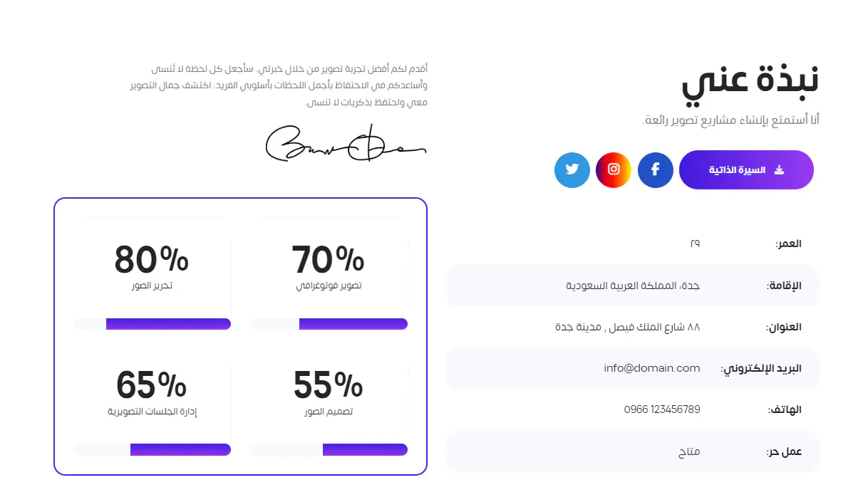Screen dimensions: 868x502
Task: Click the 70% photography progress bar
Action: pyautogui.click(x=329, y=324)
